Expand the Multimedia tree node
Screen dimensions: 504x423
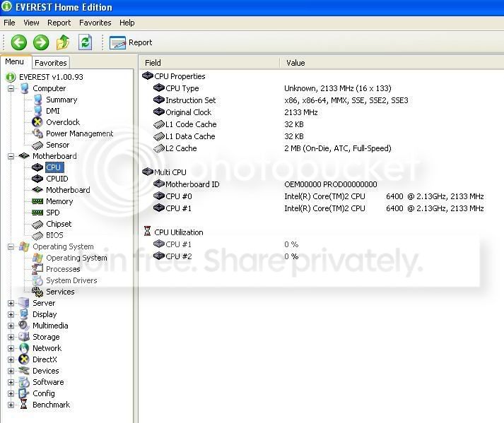click(x=11, y=326)
